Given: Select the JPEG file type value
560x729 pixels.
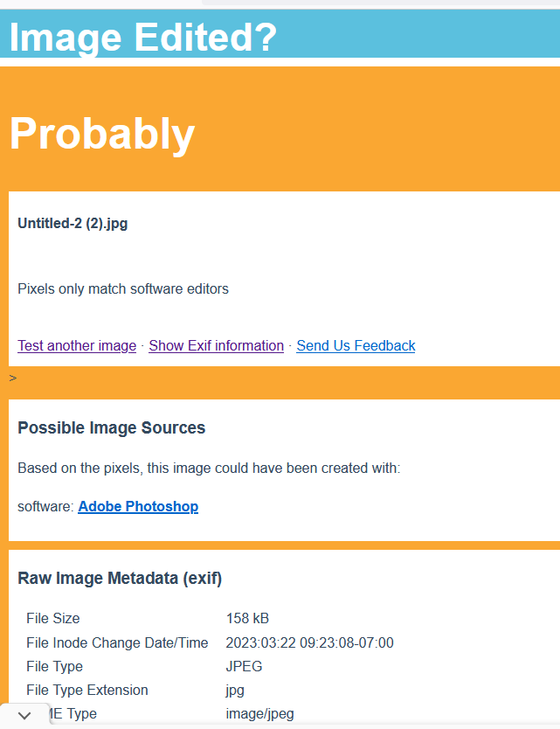Looking at the screenshot, I should click(x=244, y=666).
